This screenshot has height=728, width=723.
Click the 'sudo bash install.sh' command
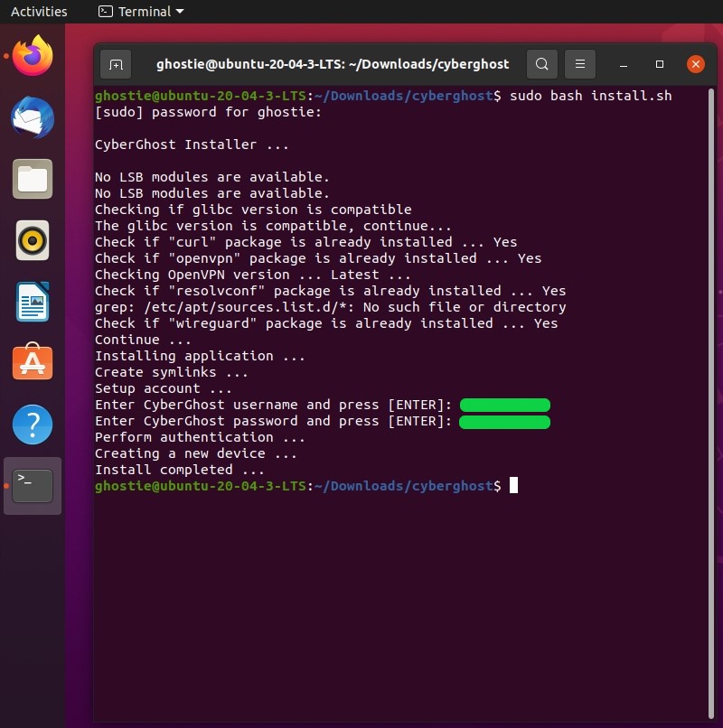590,96
